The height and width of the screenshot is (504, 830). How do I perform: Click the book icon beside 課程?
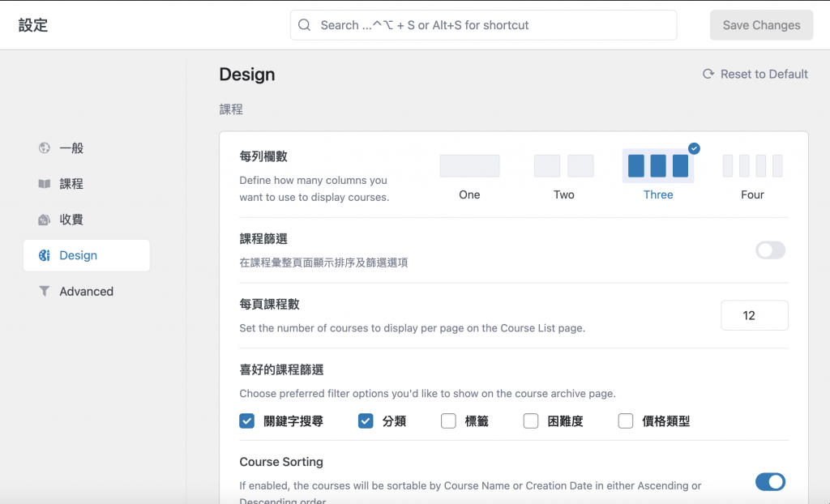(x=45, y=184)
